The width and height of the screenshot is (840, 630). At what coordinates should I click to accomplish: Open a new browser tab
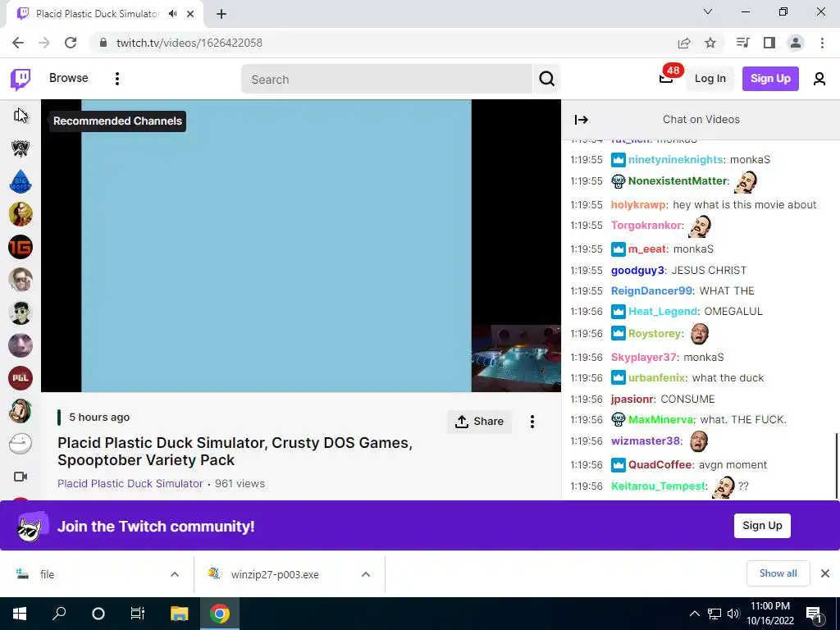point(221,14)
